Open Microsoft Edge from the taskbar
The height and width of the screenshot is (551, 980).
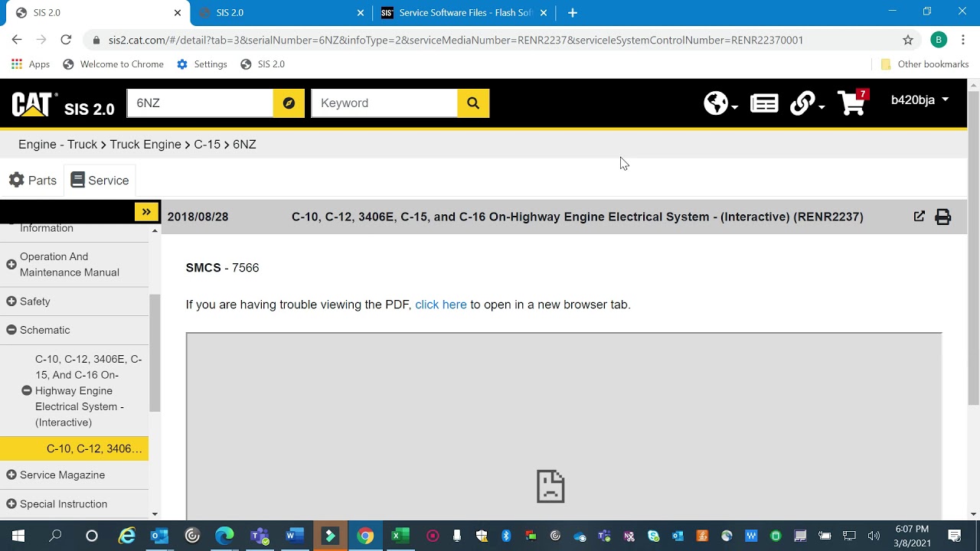[225, 536]
